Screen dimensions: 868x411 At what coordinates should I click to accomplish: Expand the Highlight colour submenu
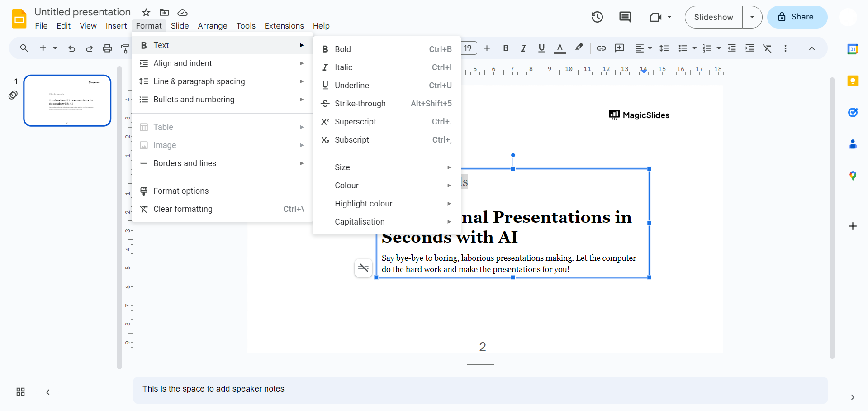click(387, 204)
